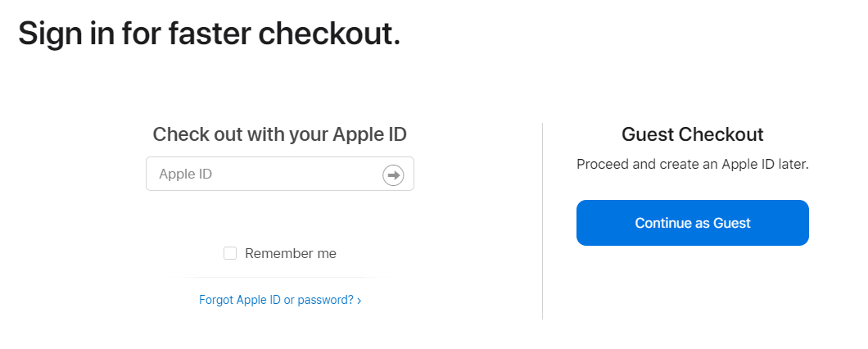Click the "Remember me" label text
This screenshot has width=868, height=349.
pos(290,253)
